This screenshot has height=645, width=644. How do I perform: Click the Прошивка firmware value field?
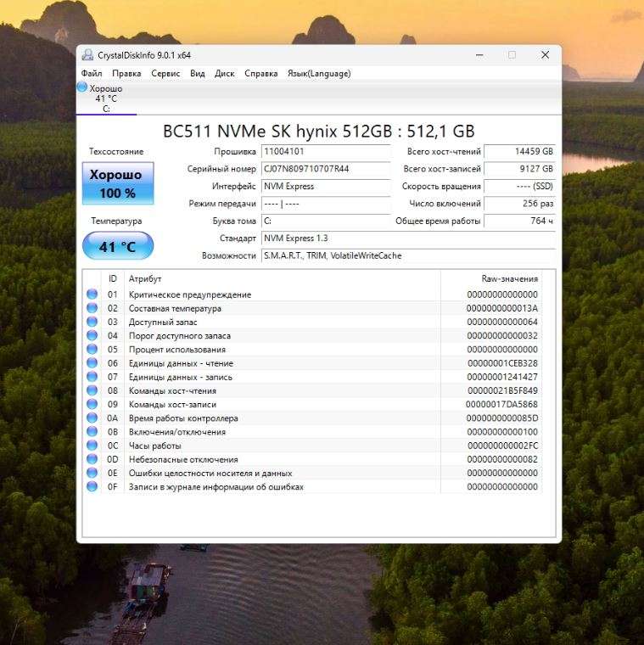[325, 151]
